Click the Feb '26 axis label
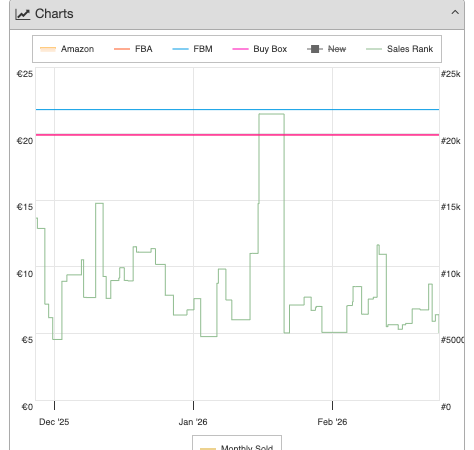474x450 pixels. (x=332, y=422)
